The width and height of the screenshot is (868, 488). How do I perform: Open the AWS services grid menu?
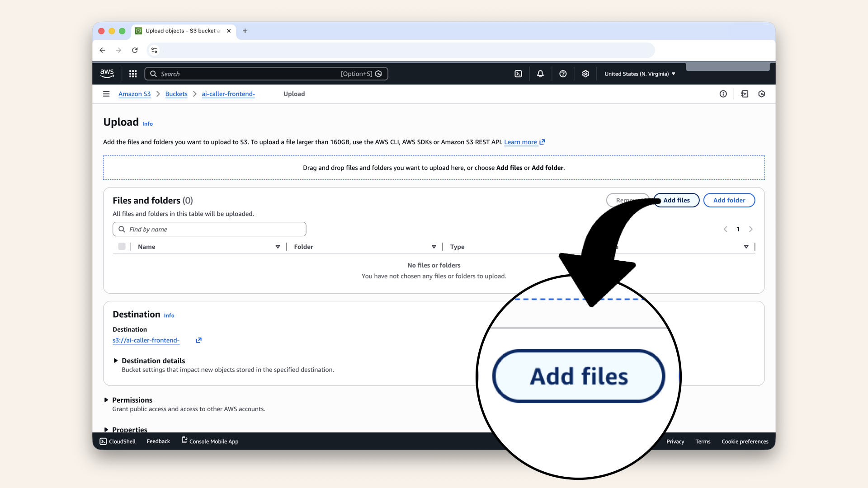pos(132,74)
